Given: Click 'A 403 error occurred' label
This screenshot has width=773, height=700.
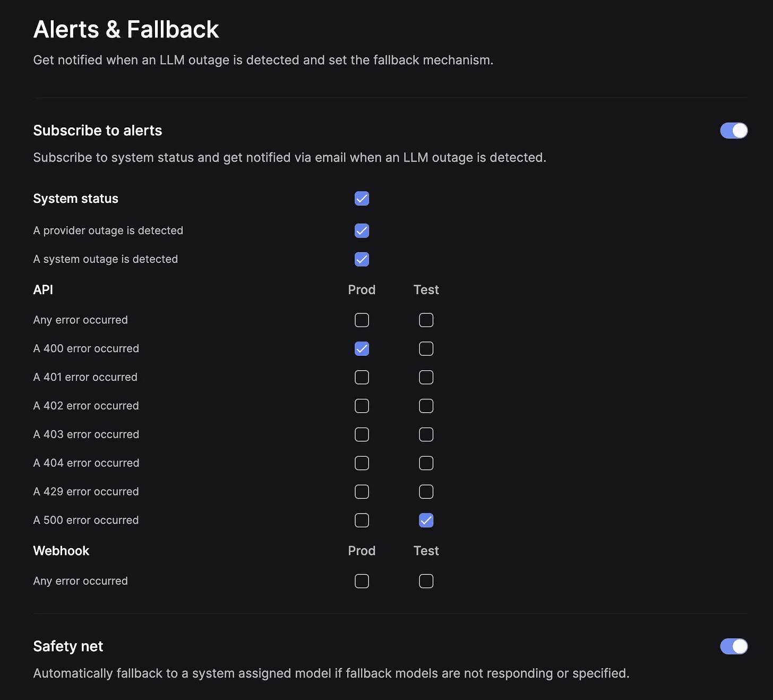Looking at the screenshot, I should [x=86, y=434].
